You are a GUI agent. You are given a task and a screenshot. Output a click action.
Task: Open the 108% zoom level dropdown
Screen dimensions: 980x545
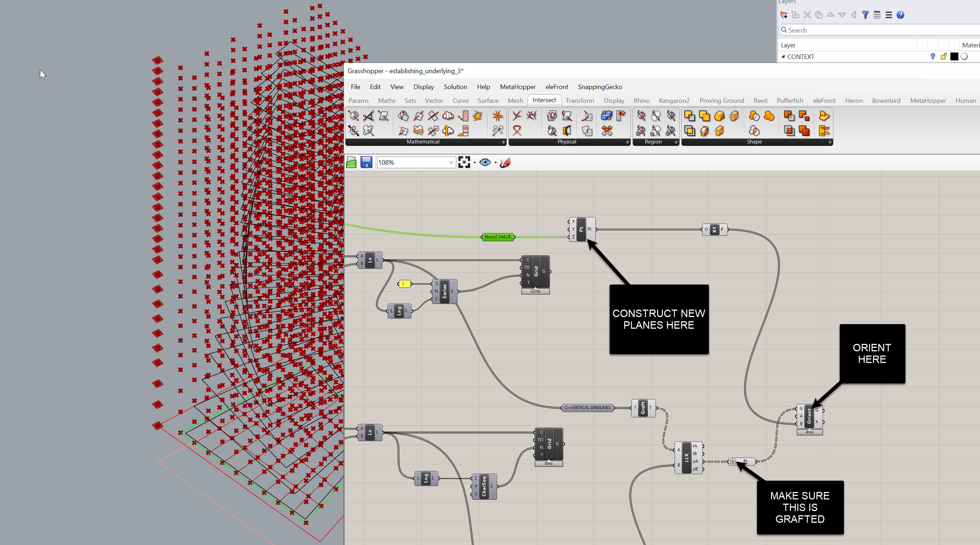coord(451,163)
